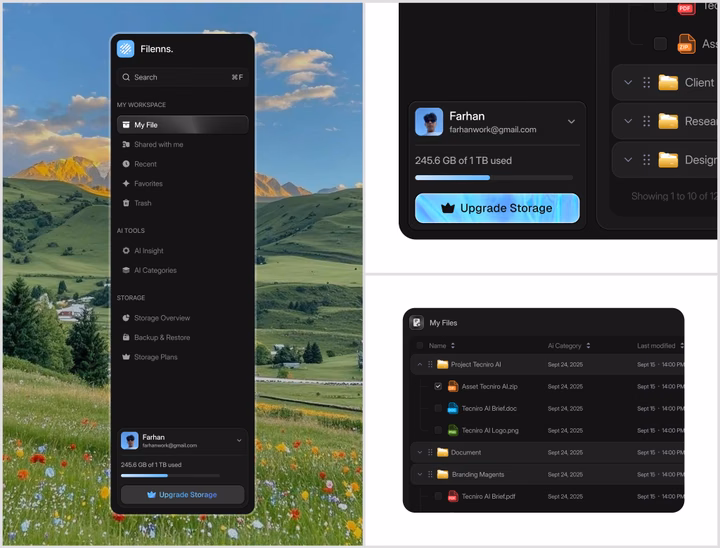Click the 'Sept 24, 2025' cell of the Document row
The image size is (720, 548).
pos(565,452)
